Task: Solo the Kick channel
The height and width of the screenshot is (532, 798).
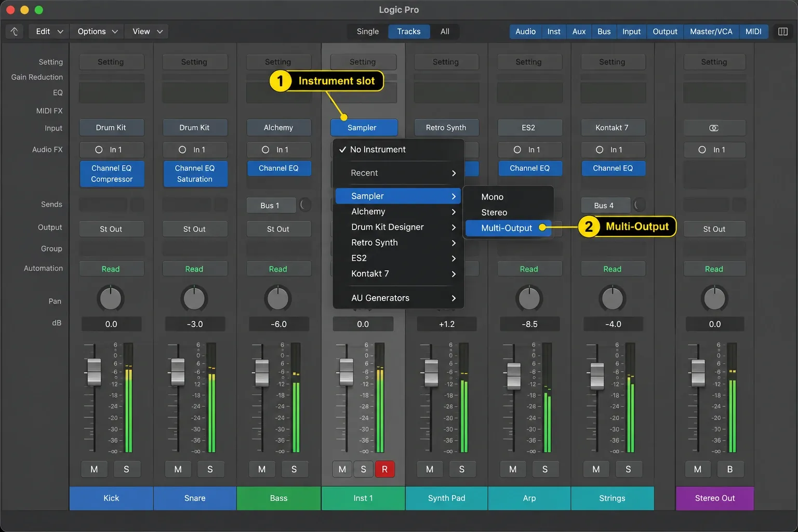Action: (126, 469)
